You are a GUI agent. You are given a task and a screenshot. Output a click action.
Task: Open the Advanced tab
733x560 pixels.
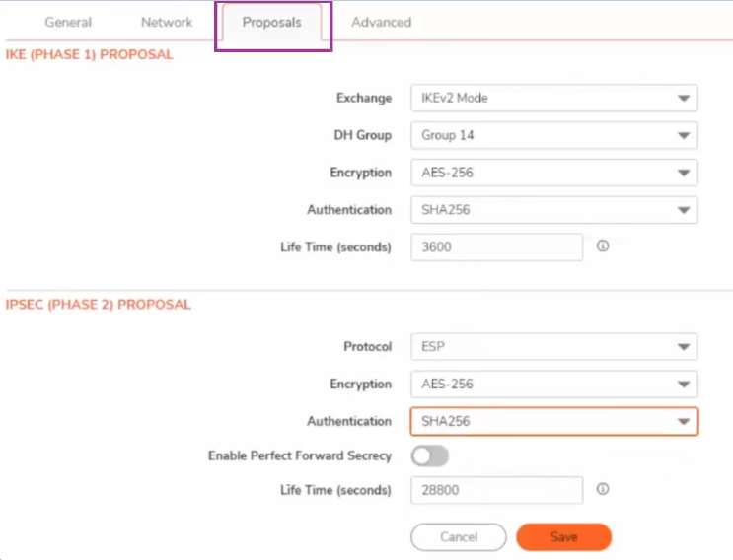[382, 22]
